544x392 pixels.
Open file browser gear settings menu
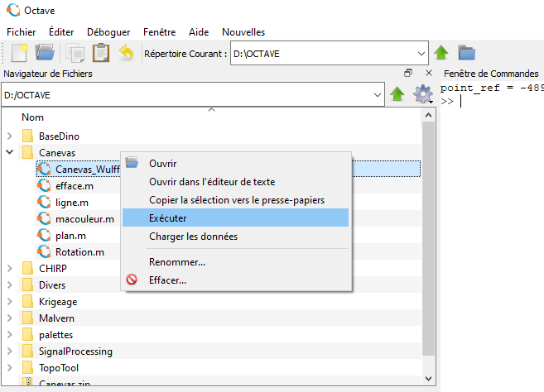click(423, 94)
